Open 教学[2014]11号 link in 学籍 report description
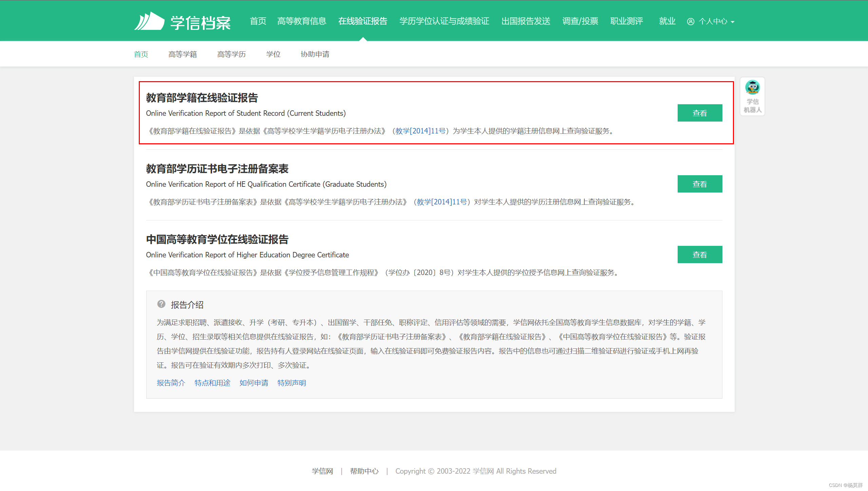Image resolution: width=868 pixels, height=491 pixels. pos(420,131)
